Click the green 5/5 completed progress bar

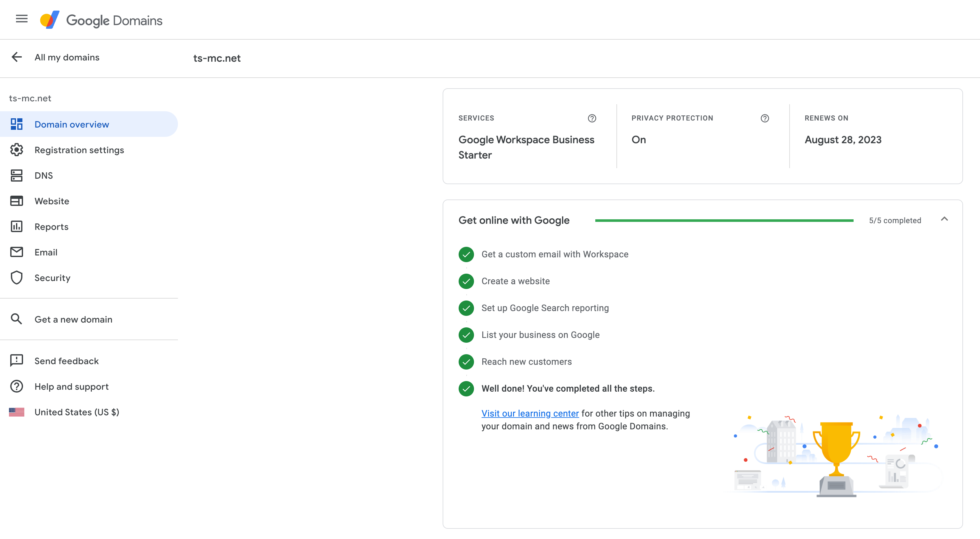click(x=724, y=221)
